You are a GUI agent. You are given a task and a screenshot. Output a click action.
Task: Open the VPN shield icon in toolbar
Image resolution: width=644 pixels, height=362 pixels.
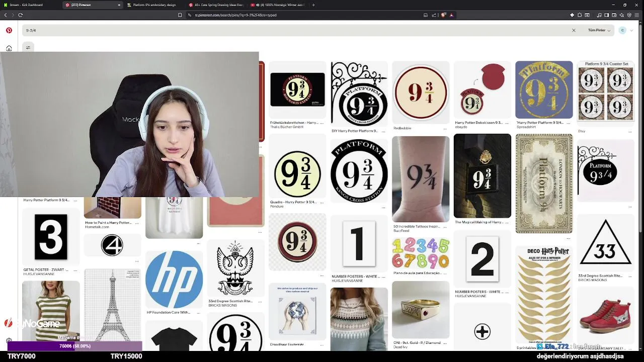pyautogui.click(x=629, y=15)
